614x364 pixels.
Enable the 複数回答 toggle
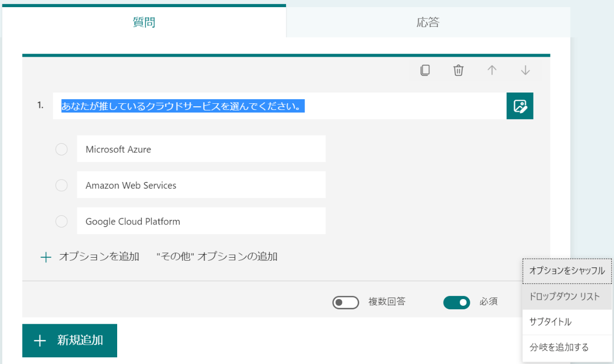[x=345, y=303]
